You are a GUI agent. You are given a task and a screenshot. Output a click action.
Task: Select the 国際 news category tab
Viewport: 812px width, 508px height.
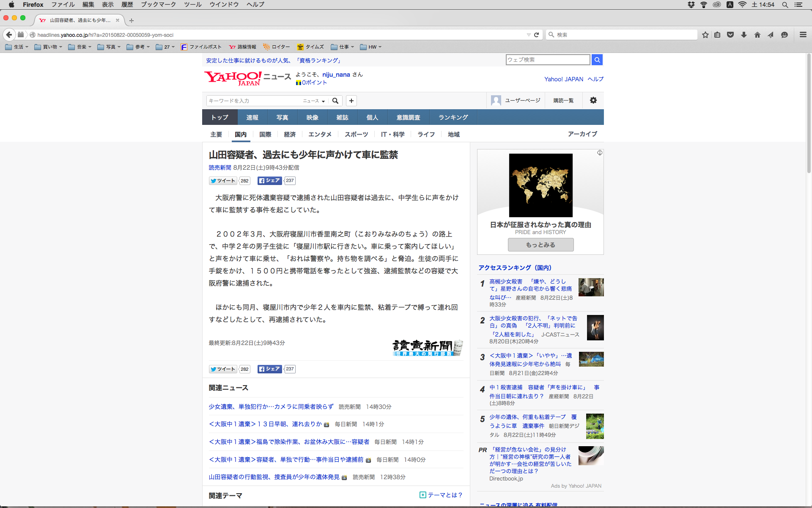[265, 134]
